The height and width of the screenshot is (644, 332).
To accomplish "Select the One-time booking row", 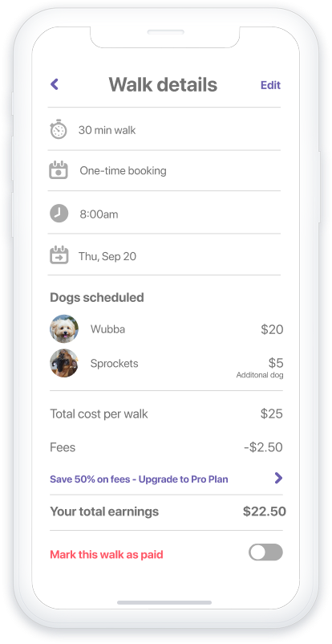I will point(164,170).
